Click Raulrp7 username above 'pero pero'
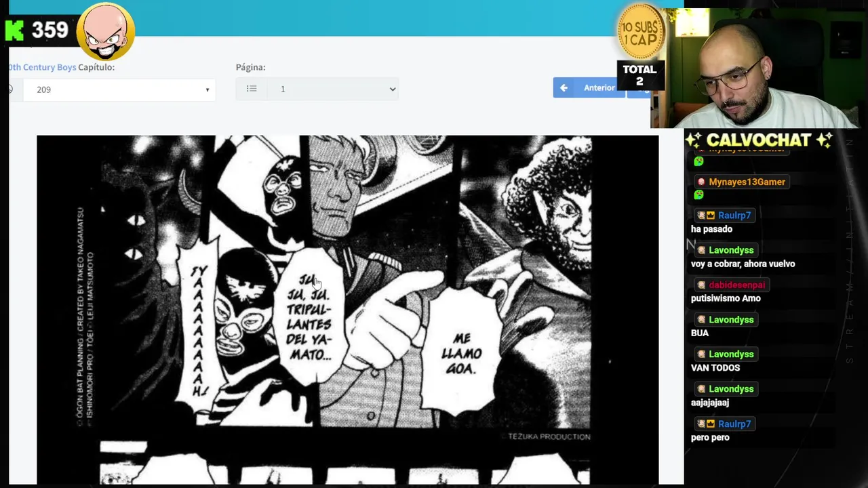The height and width of the screenshot is (488, 868). click(x=734, y=424)
